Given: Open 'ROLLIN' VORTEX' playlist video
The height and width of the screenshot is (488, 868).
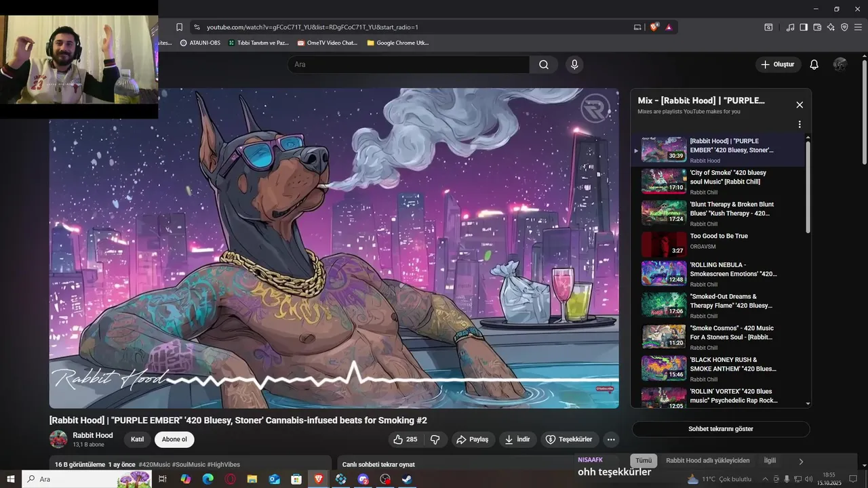Looking at the screenshot, I should pos(719,396).
